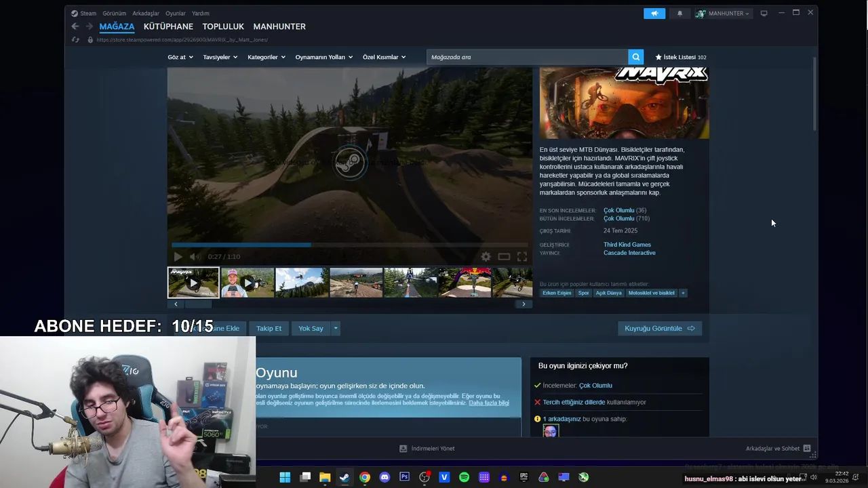Focus the Mağazada ara search field
868x488 pixels.
point(528,57)
